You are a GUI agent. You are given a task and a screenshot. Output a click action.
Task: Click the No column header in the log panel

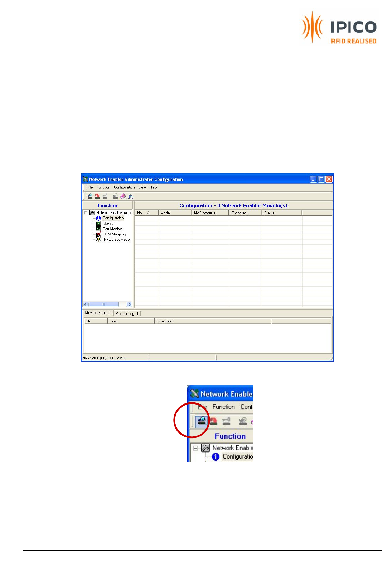point(96,321)
